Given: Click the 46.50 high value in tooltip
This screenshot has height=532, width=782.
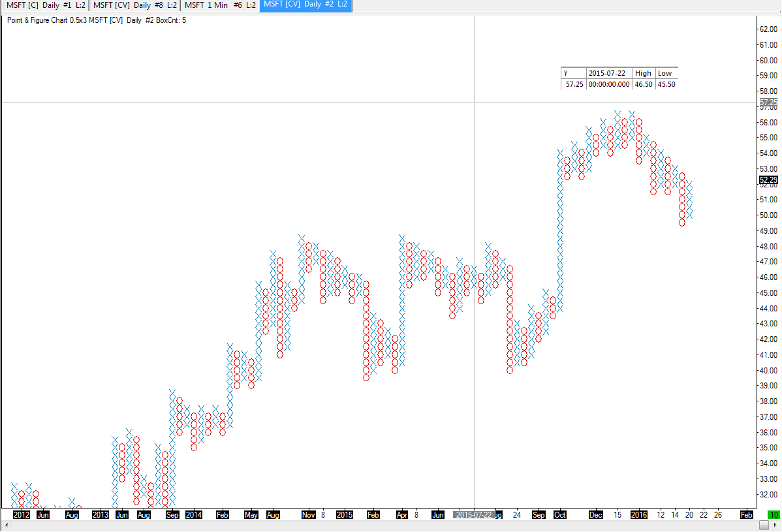Looking at the screenshot, I should [644, 84].
